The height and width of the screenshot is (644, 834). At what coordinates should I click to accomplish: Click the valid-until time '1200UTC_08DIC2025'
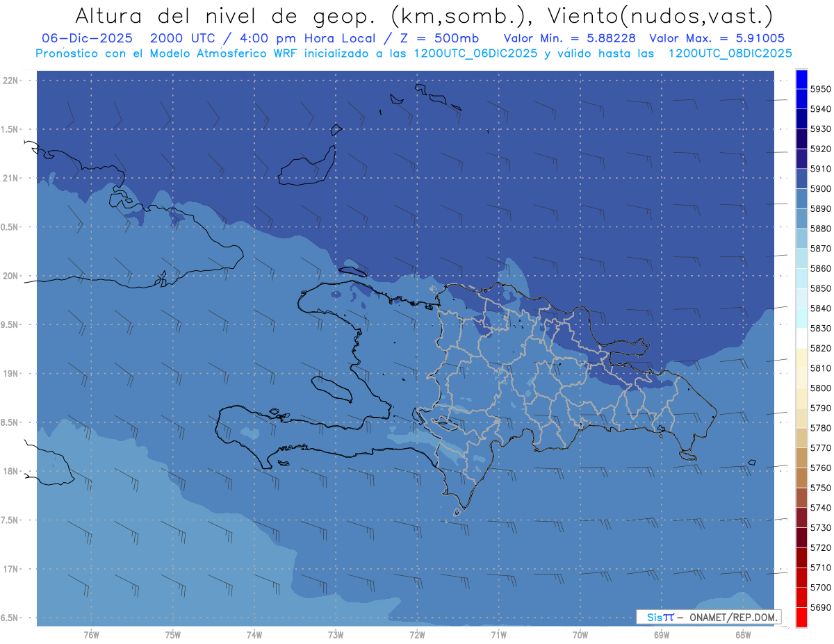pyautogui.click(x=730, y=53)
